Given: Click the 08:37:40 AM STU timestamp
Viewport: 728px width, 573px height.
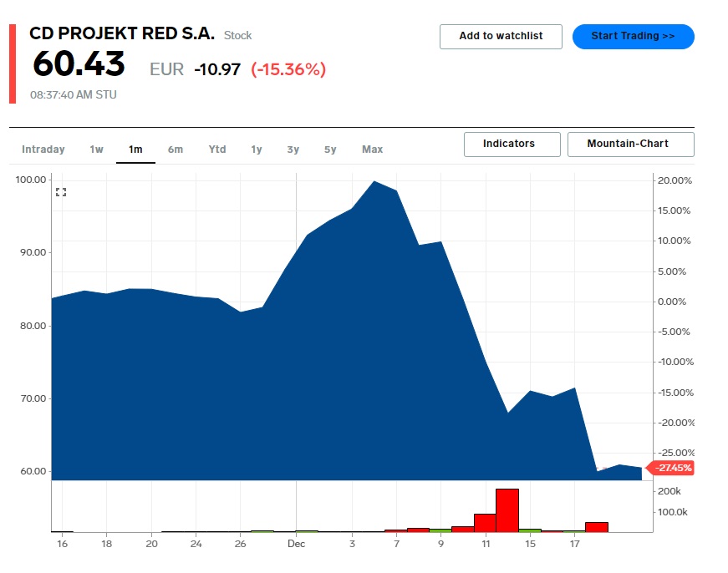Looking at the screenshot, I should pos(74,94).
